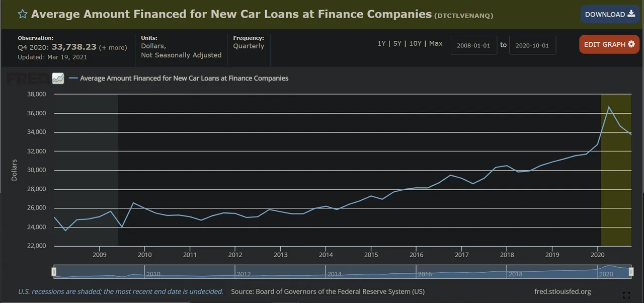Open the Edit Graph panel
Screen dimensions: 644x303
click(609, 44)
